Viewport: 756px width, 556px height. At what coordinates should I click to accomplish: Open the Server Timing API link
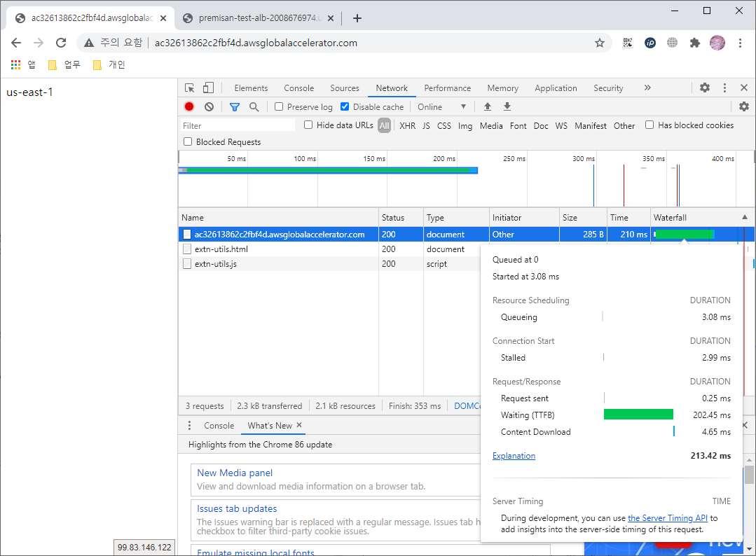tap(667, 518)
